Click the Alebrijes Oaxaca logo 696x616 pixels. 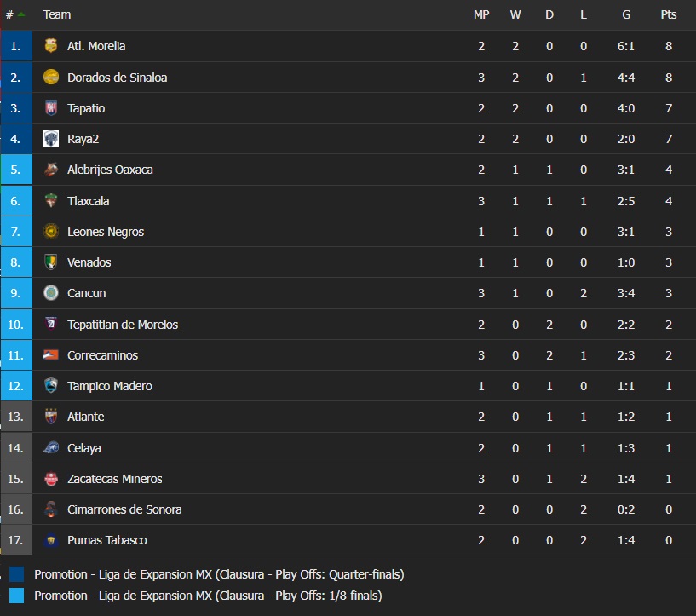coord(51,170)
